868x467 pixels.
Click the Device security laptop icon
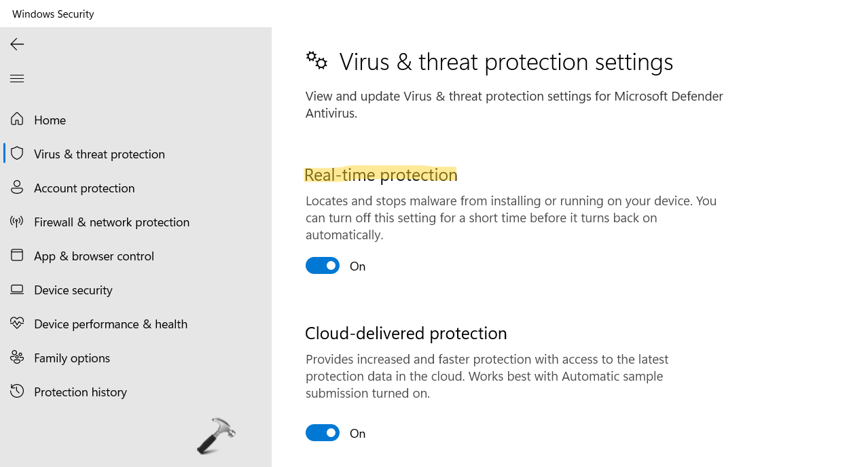point(17,290)
